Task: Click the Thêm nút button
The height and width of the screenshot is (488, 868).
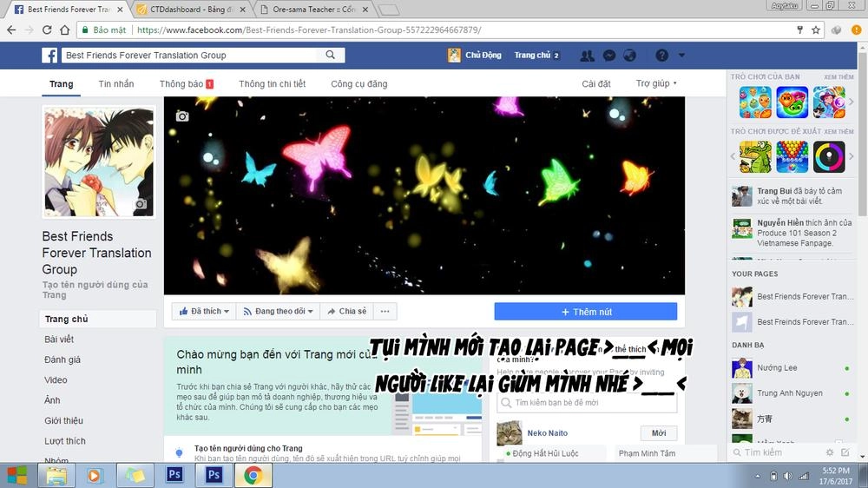Action: (x=586, y=312)
